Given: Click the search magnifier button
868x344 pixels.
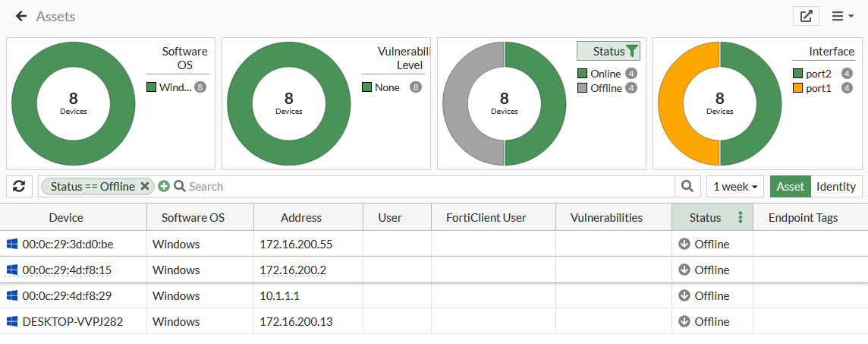Looking at the screenshot, I should [x=687, y=186].
